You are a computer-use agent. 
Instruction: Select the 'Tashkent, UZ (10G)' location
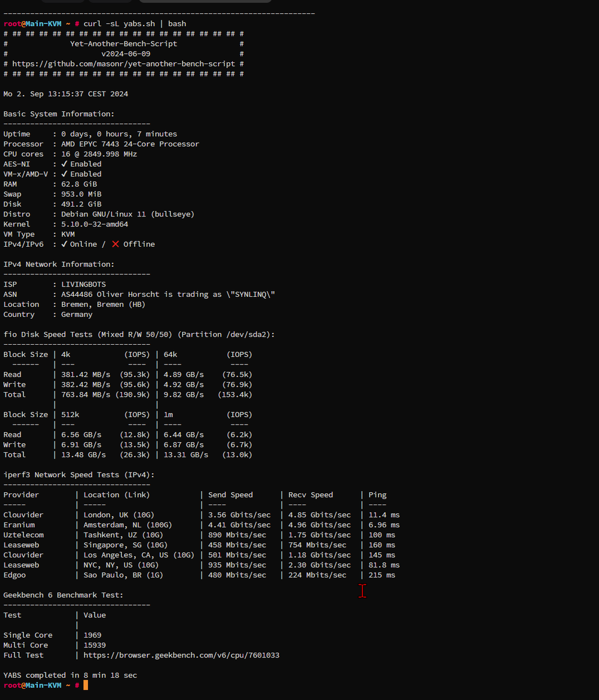click(124, 534)
